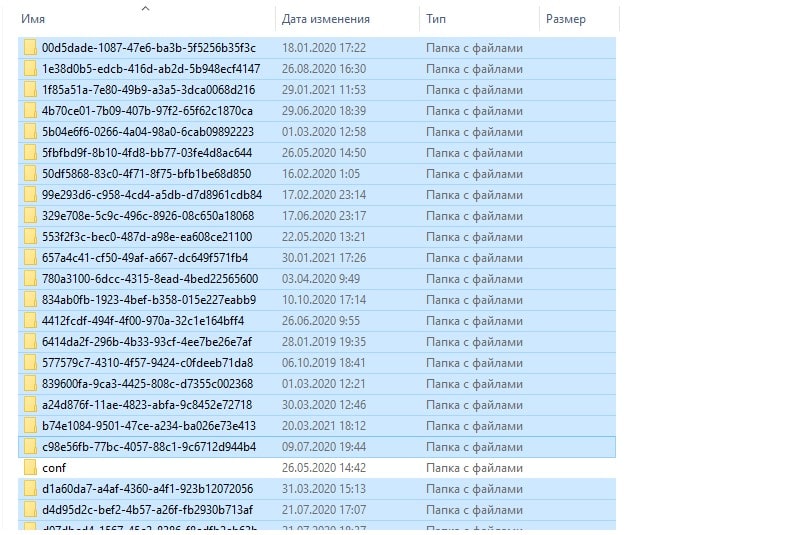
Task: Click the date 21.07.2020 17:07
Action: pyautogui.click(x=324, y=509)
